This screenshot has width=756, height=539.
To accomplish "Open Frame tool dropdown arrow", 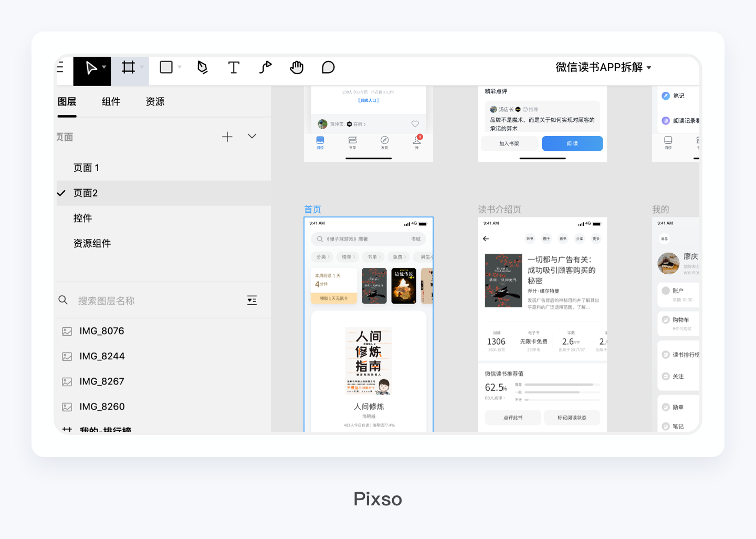I will click(x=142, y=67).
